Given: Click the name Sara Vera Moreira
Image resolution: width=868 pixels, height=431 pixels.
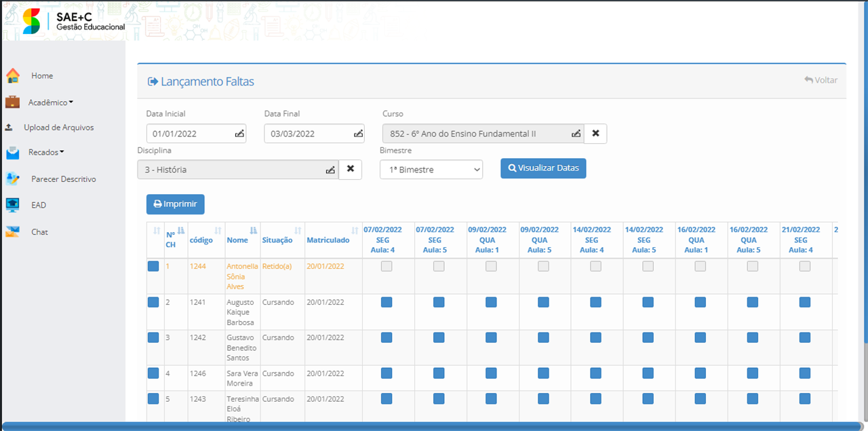Looking at the screenshot, I should pos(242,378).
